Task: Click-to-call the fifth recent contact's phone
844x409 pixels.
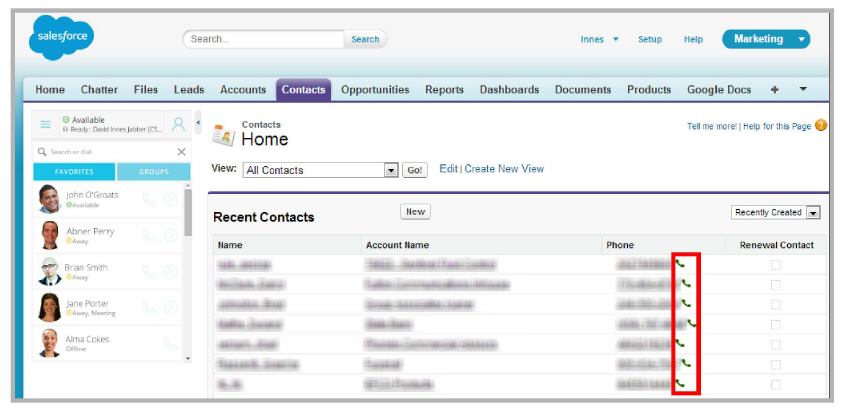Action: 680,343
